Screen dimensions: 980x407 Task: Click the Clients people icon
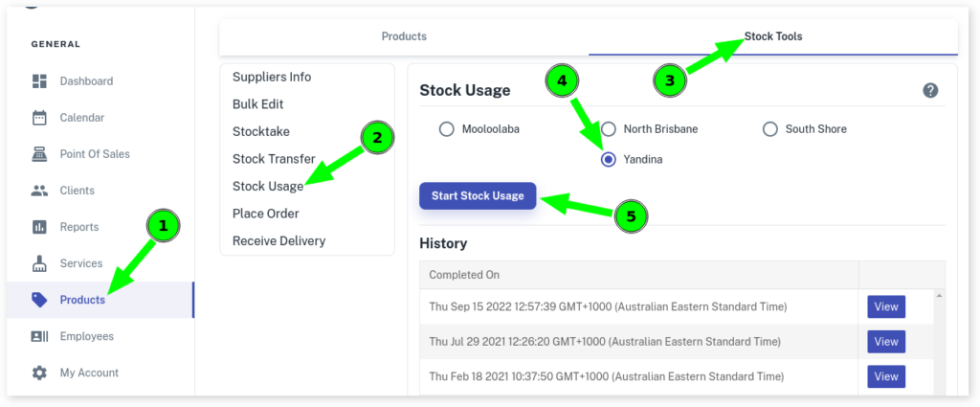click(x=39, y=191)
